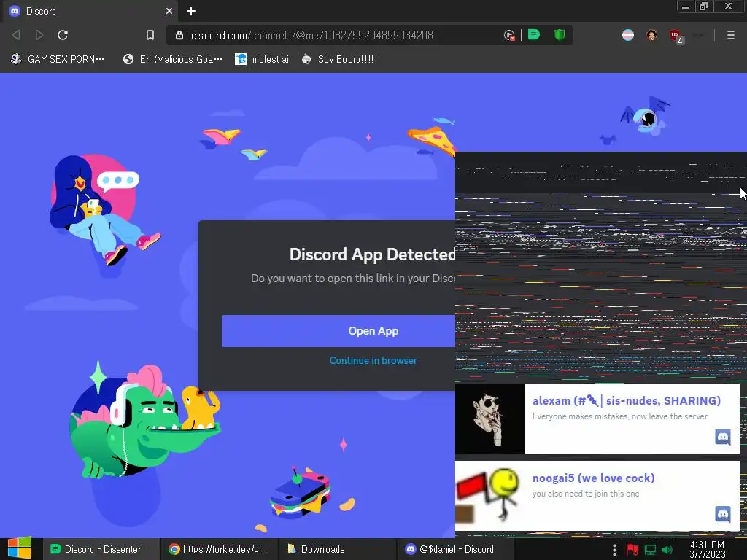Bookmark this page with the bookmark icon

click(x=150, y=35)
